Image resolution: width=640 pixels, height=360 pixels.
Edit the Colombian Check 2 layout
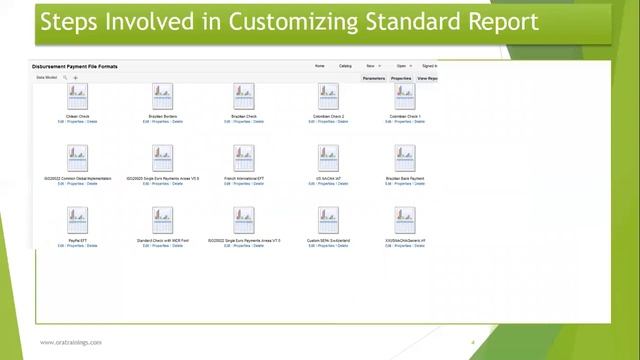point(311,122)
